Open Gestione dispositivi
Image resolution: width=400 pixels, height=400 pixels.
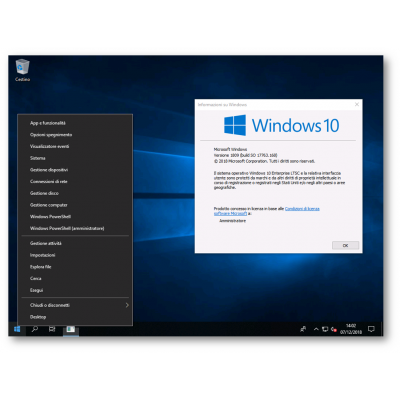75,170
